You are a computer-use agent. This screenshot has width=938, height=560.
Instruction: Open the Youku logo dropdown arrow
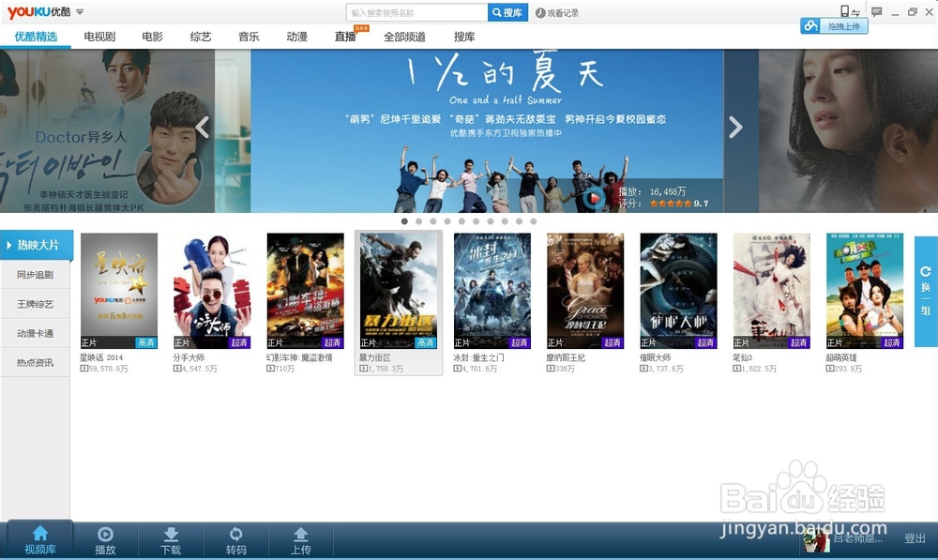click(80, 12)
